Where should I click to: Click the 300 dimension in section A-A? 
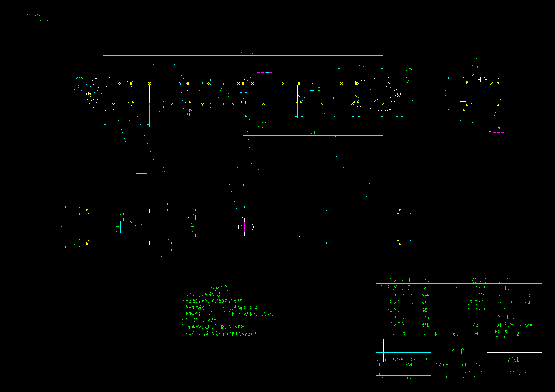coord(446,94)
